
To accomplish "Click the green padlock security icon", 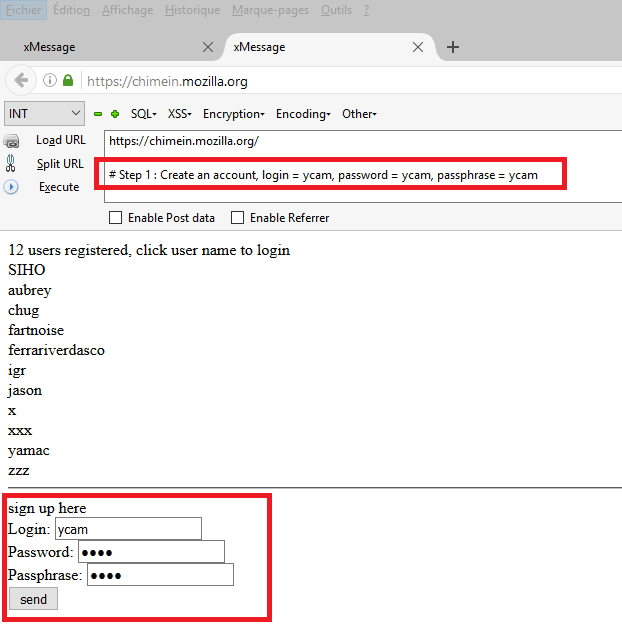I will coord(68,80).
